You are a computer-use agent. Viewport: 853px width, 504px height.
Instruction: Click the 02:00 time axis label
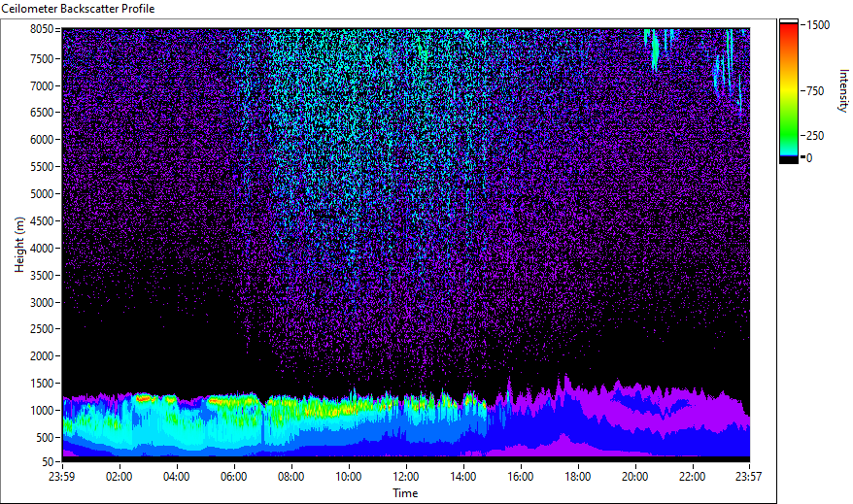119,477
